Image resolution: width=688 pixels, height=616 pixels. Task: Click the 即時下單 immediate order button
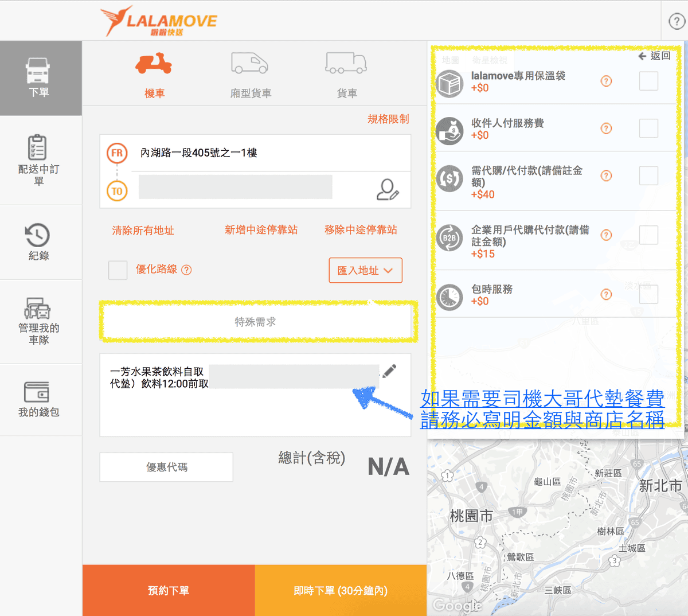click(340, 590)
